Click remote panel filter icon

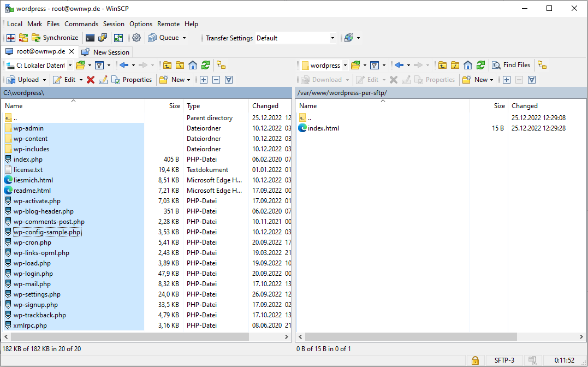[374, 66]
